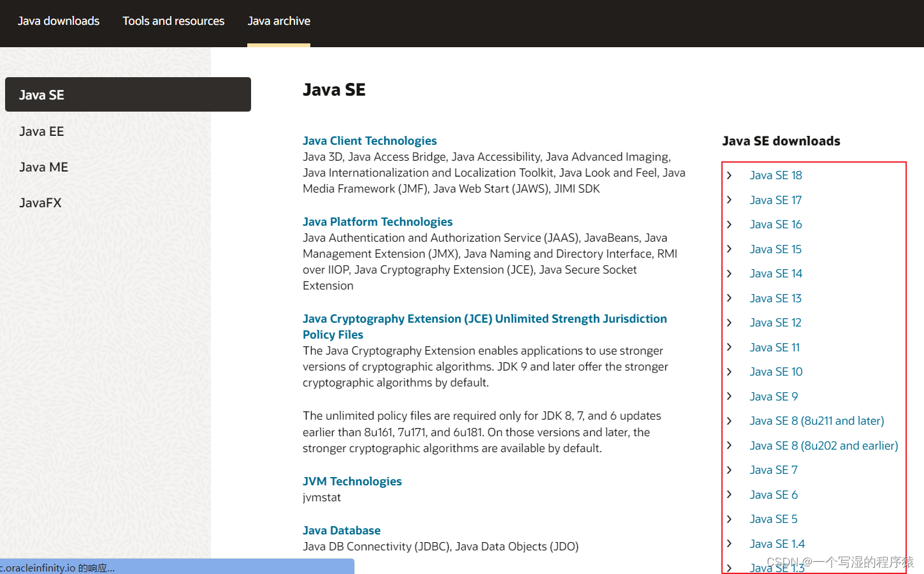Select Java ME in the sidebar
This screenshot has width=924, height=574.
pyautogui.click(x=43, y=167)
